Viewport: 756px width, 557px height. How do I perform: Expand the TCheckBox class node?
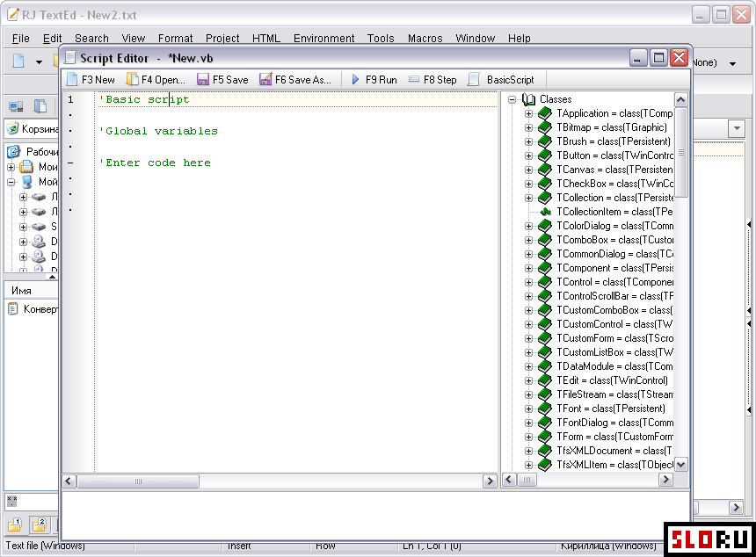(x=529, y=184)
